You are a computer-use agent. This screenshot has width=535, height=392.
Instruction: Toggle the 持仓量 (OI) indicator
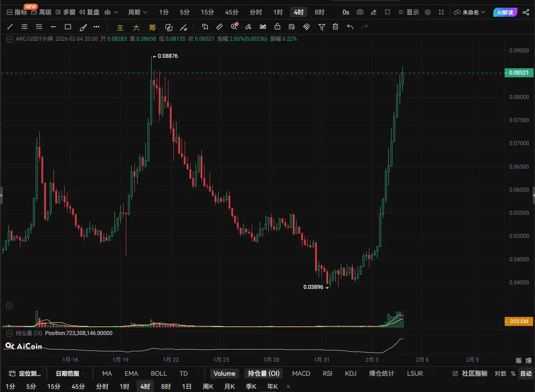click(x=263, y=373)
